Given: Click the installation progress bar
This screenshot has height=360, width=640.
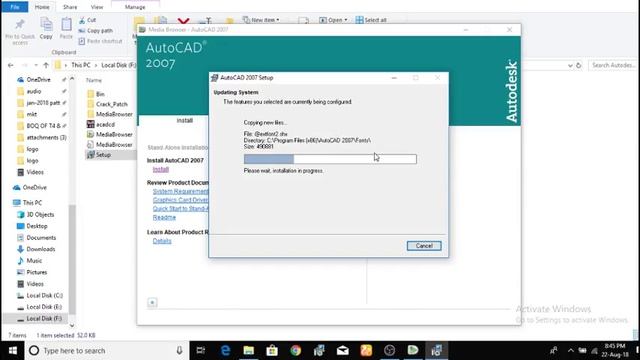Looking at the screenshot, I should click(330, 159).
